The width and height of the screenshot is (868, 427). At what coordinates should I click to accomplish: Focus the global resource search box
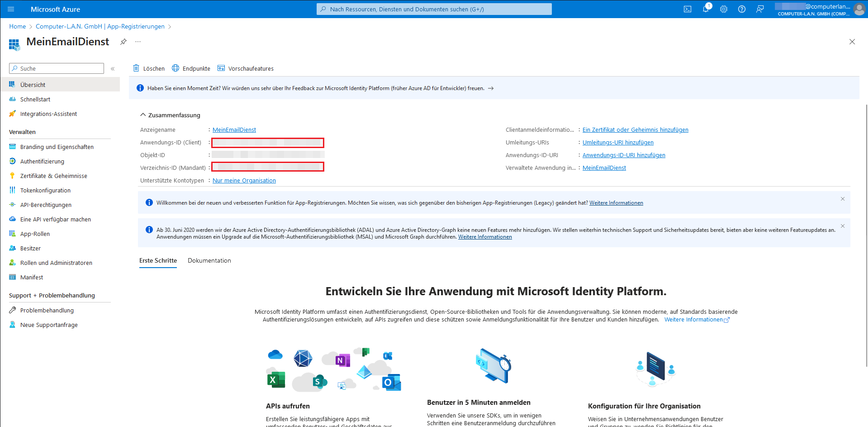coord(434,9)
